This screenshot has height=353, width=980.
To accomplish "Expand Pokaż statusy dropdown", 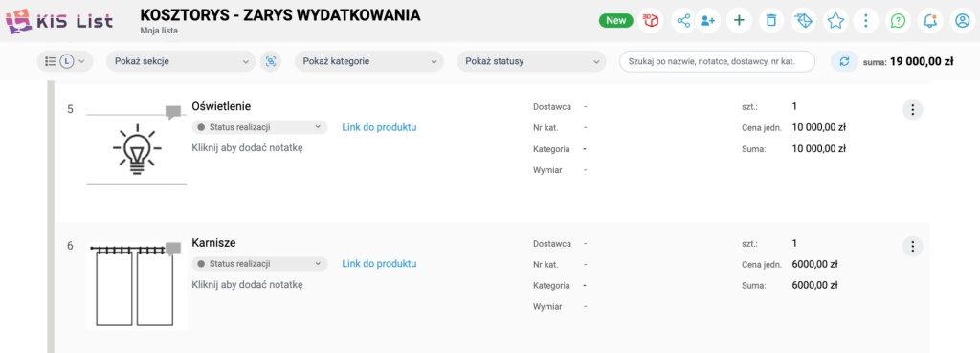I will point(532,61).
